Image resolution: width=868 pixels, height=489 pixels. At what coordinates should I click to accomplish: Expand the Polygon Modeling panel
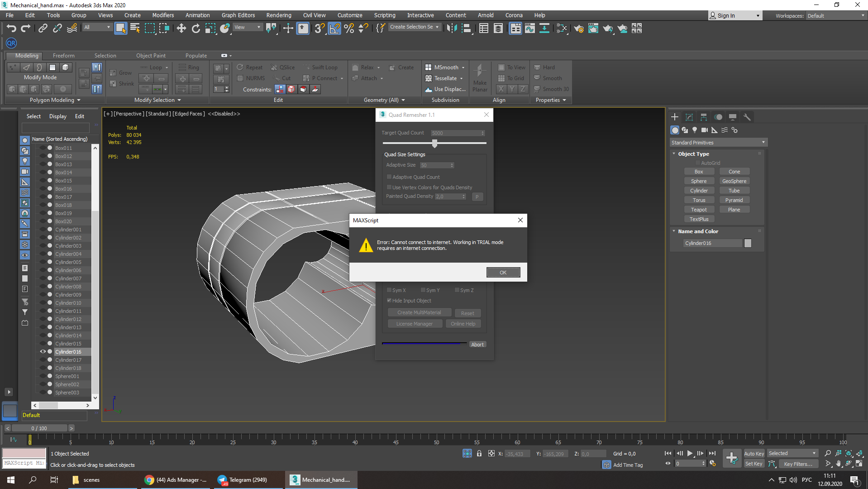[55, 100]
